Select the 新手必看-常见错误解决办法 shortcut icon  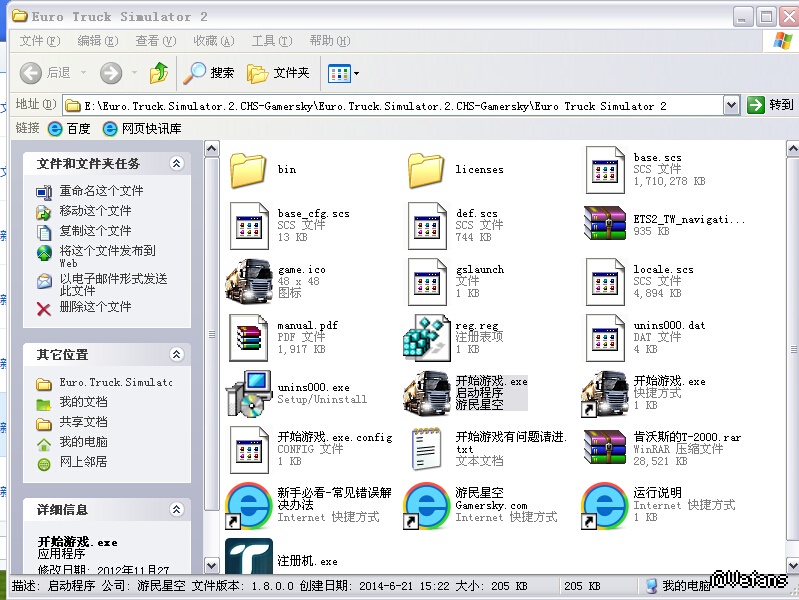249,506
